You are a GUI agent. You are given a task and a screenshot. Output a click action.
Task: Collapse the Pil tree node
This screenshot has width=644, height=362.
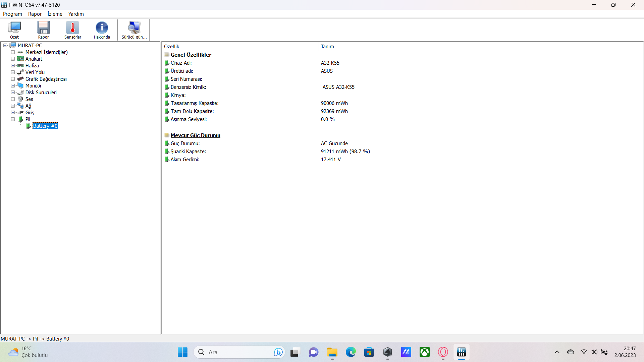[13, 119]
